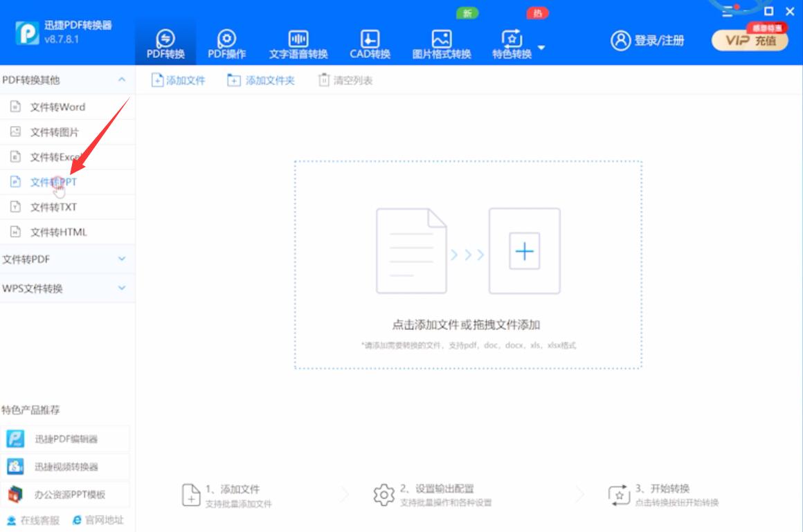Viewport: 803px width, 532px height.
Task: Click the 迅捷视频转换器 product icon
Action: [x=15, y=466]
